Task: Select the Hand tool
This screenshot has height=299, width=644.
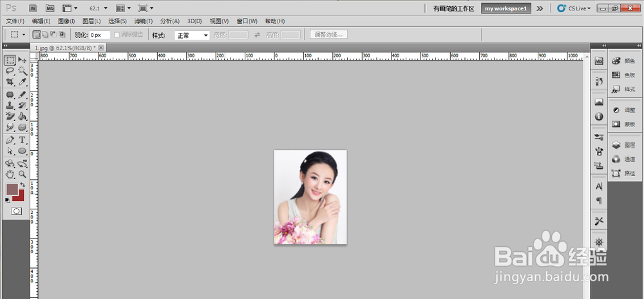Action: point(10,174)
